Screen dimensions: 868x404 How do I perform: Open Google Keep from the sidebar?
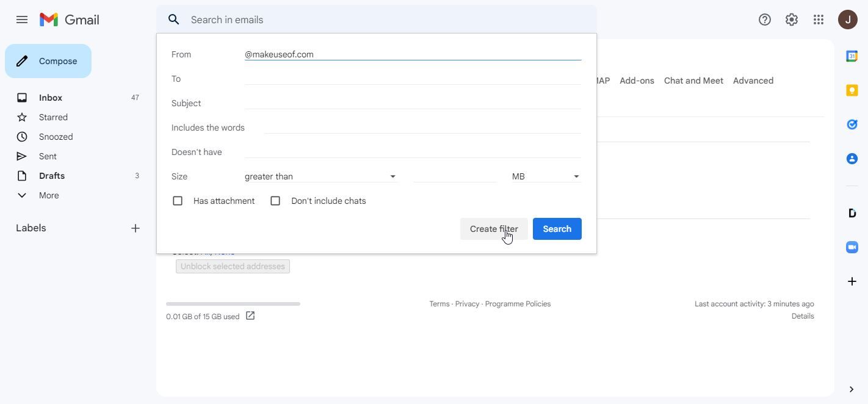(x=852, y=90)
